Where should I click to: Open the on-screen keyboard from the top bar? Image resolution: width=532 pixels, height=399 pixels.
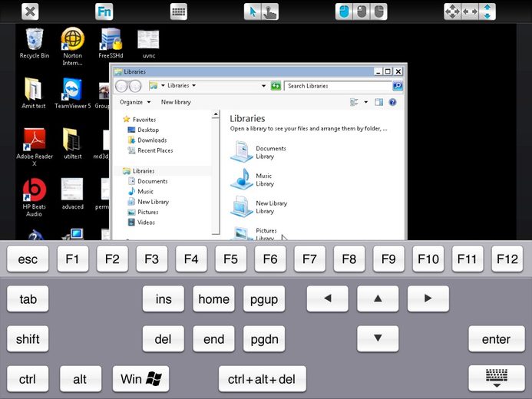[x=178, y=12]
